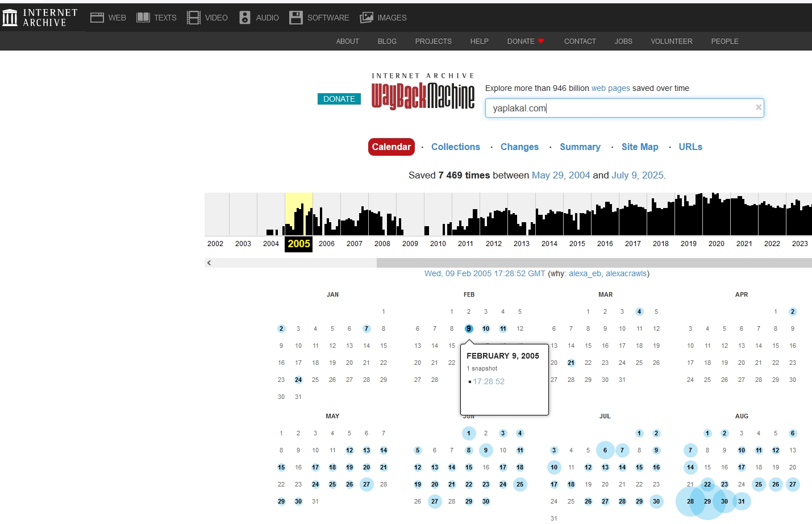Switch to the Summary tab
This screenshot has width=812, height=524.
(580, 147)
